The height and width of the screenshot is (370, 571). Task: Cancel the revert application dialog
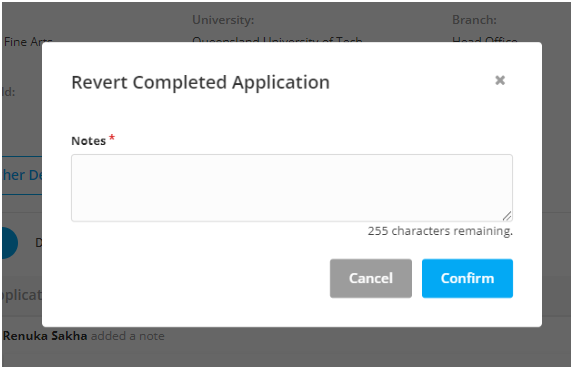pos(371,278)
